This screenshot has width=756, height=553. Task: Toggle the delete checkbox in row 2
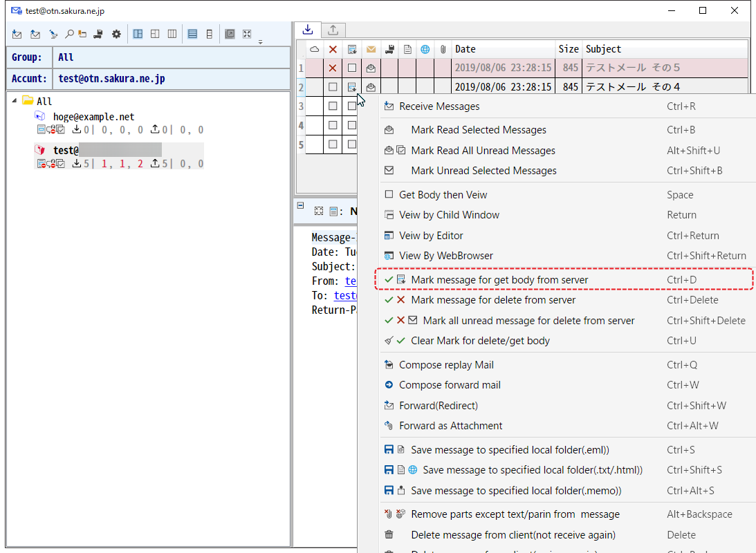click(x=333, y=87)
